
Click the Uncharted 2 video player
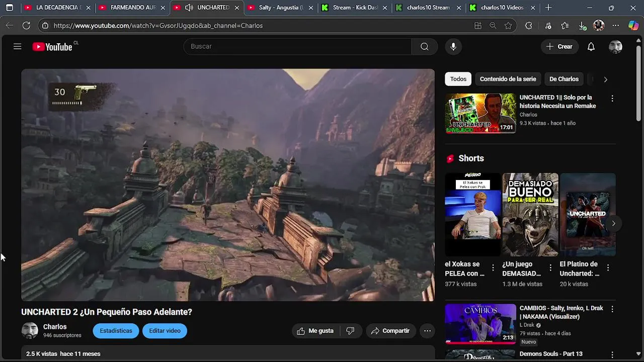pyautogui.click(x=227, y=185)
